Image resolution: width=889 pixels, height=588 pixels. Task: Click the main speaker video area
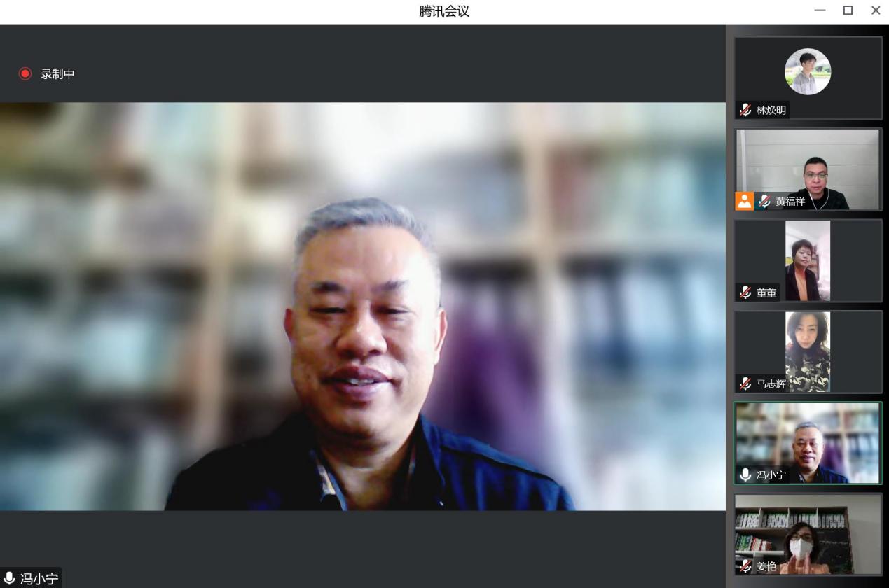pyautogui.click(x=362, y=306)
